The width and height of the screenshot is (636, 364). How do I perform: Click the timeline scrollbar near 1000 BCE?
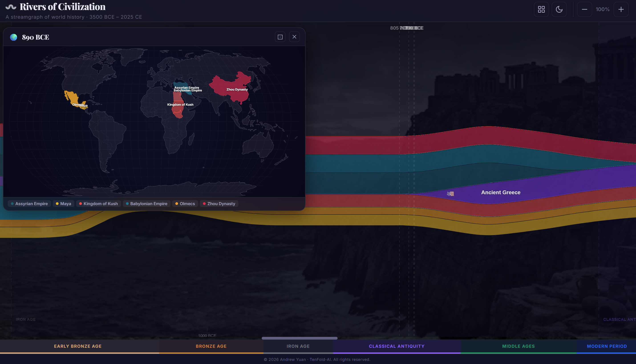click(299, 338)
